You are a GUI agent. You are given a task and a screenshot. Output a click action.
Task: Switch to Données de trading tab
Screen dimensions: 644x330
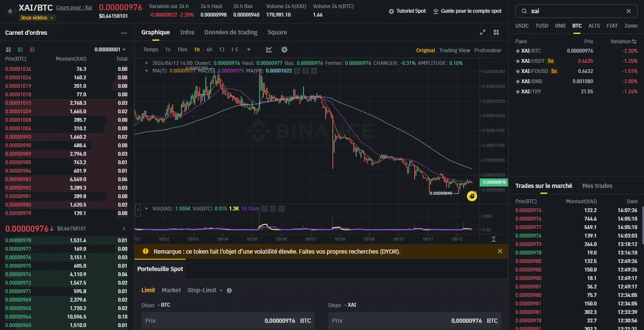(x=231, y=32)
